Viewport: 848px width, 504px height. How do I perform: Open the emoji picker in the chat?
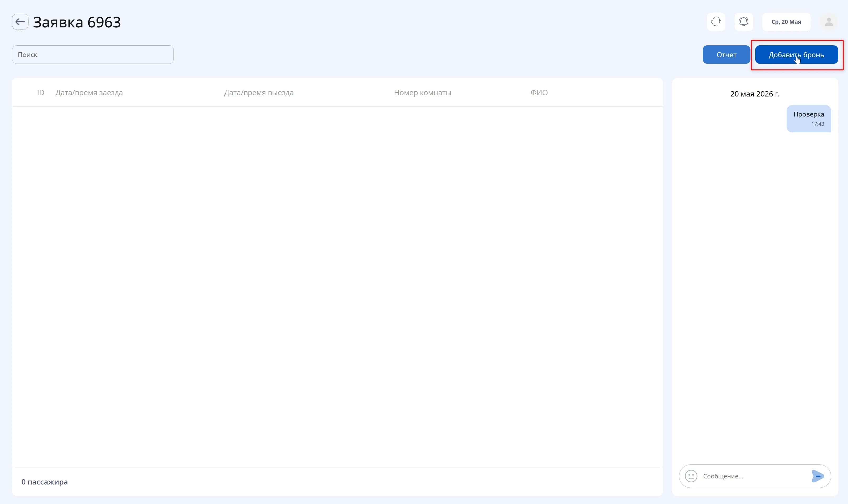click(x=691, y=476)
